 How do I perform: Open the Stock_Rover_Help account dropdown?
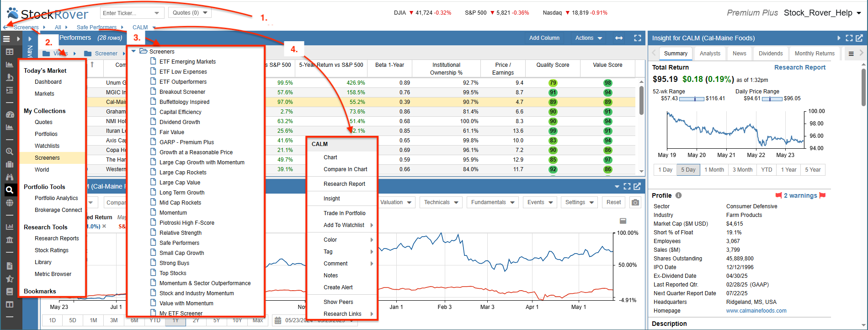pyautogui.click(x=822, y=13)
